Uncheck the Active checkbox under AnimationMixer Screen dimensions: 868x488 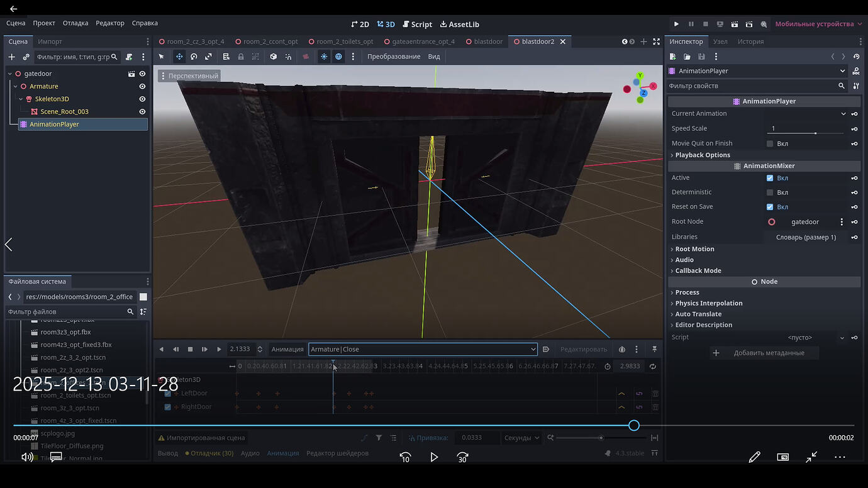771,178
